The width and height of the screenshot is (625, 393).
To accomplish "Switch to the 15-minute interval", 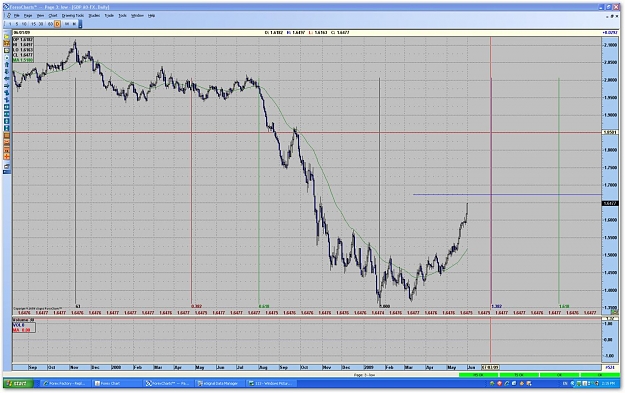I will [x=33, y=24].
